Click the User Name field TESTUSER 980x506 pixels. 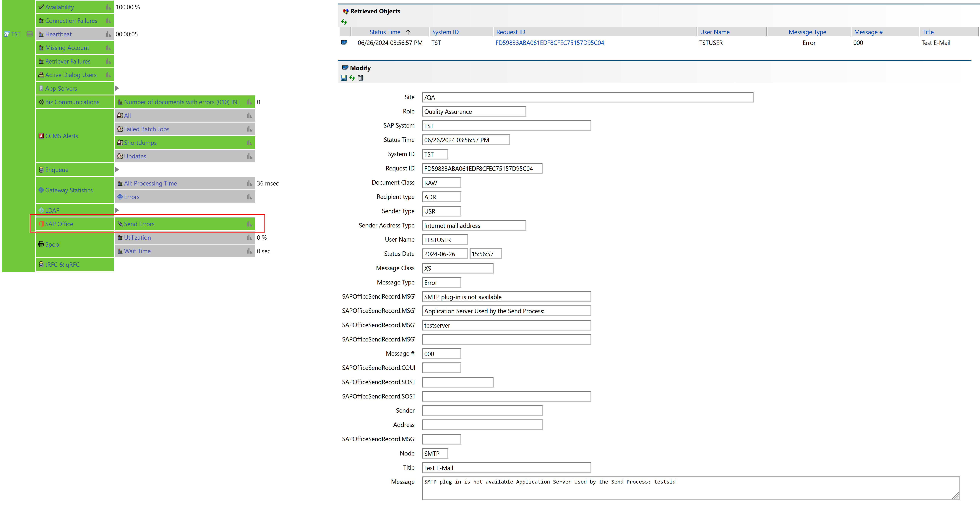coord(445,240)
